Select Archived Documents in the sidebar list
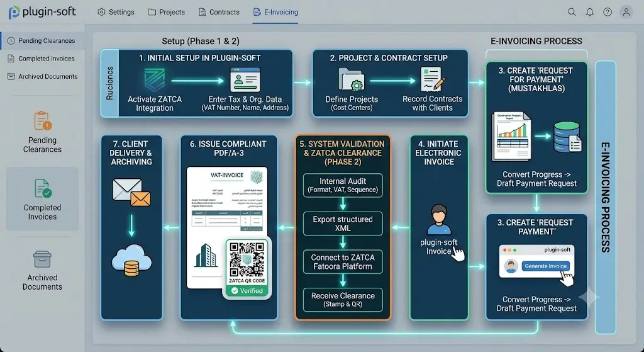 point(42,76)
